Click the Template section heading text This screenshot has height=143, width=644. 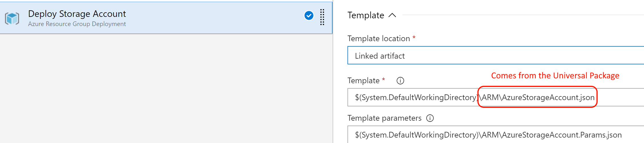[366, 15]
